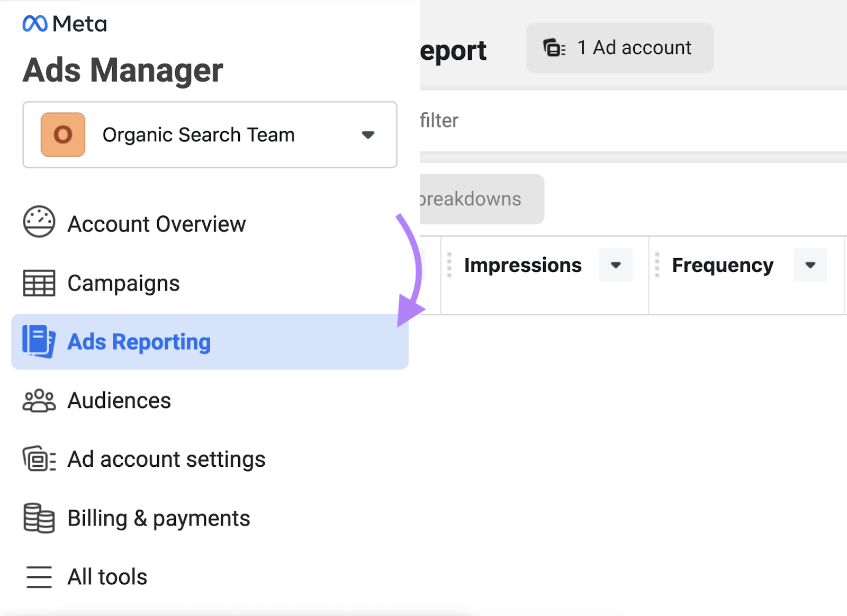Select the Account Overview dashboard icon
The width and height of the screenshot is (847, 616).
point(38,222)
